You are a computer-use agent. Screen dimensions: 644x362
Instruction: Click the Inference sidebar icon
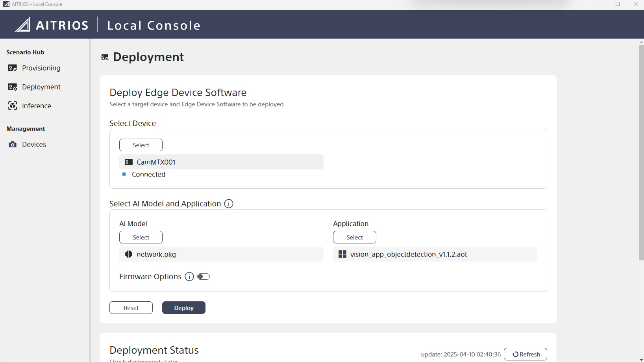tap(13, 106)
